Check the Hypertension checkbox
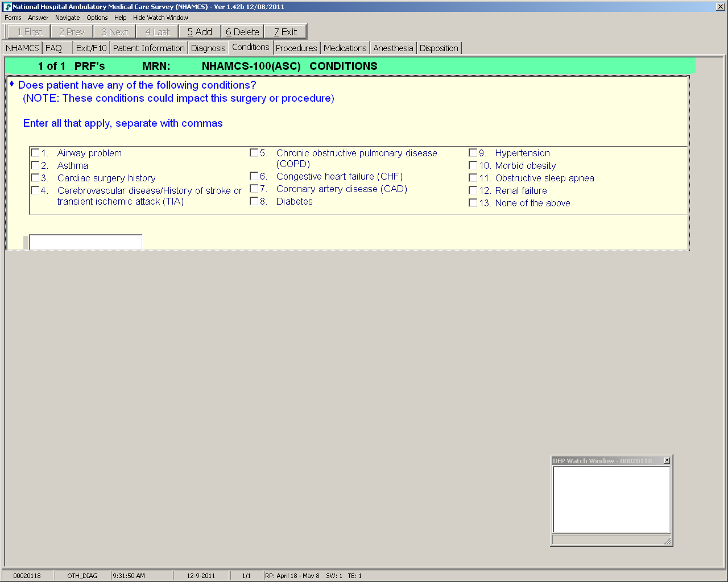This screenshot has width=728, height=582. click(473, 153)
